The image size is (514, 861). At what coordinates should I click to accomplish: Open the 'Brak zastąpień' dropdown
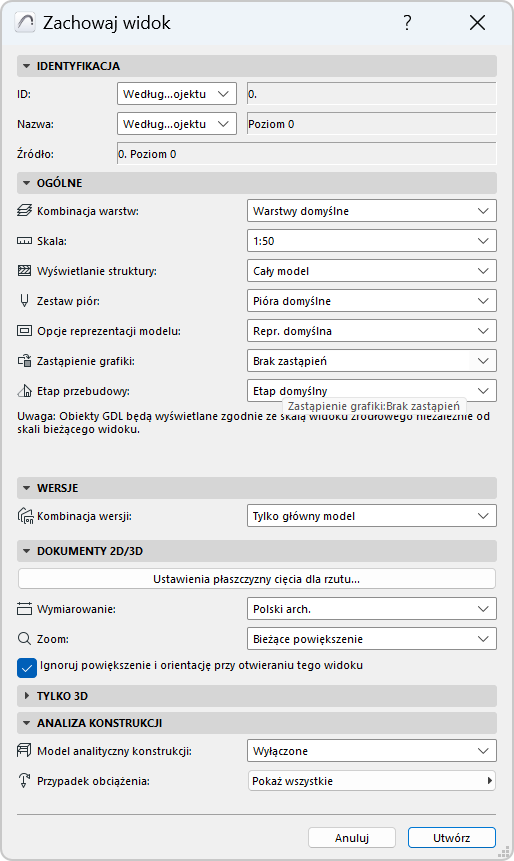point(372,361)
